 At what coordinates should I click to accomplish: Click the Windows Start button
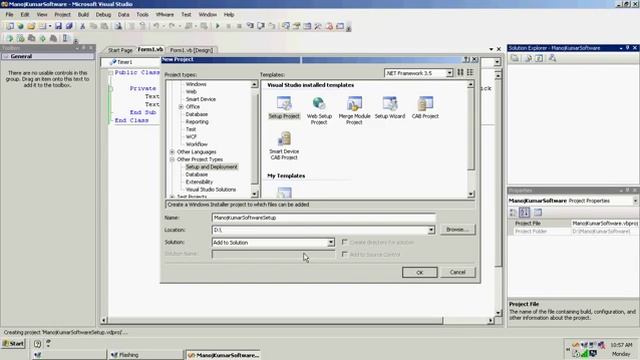14,344
